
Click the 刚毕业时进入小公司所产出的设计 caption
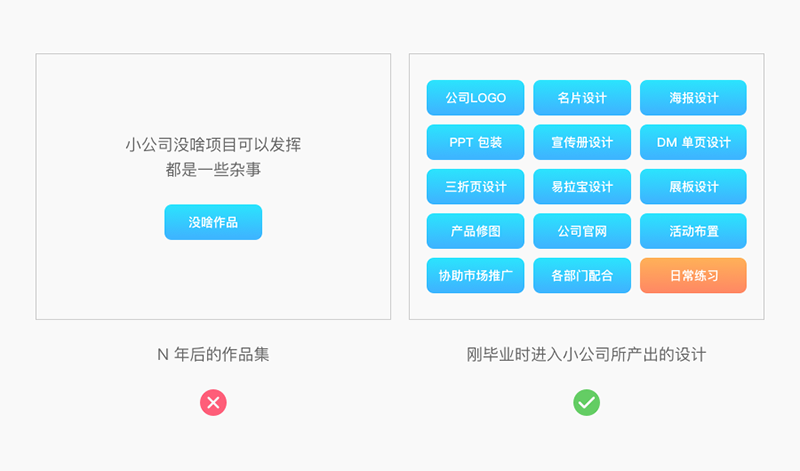tap(586, 354)
